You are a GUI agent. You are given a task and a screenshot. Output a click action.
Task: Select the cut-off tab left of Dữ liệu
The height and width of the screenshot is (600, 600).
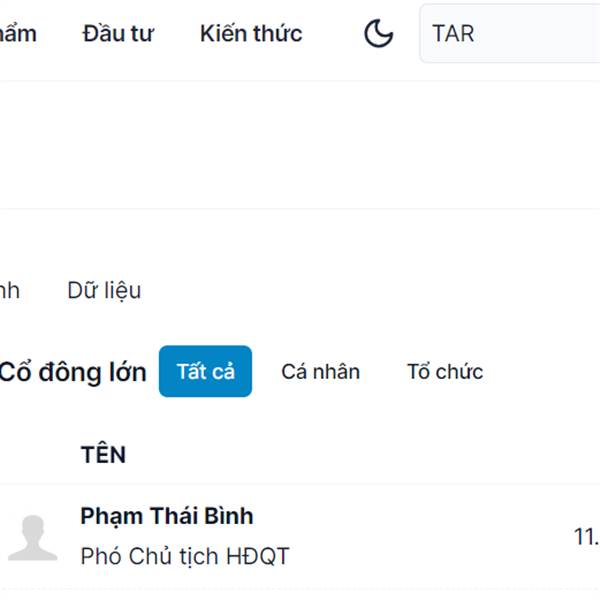10,290
